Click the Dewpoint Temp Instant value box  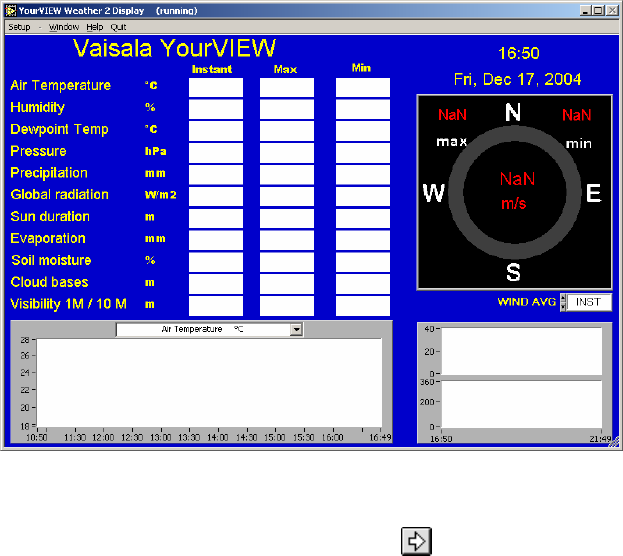(x=216, y=131)
